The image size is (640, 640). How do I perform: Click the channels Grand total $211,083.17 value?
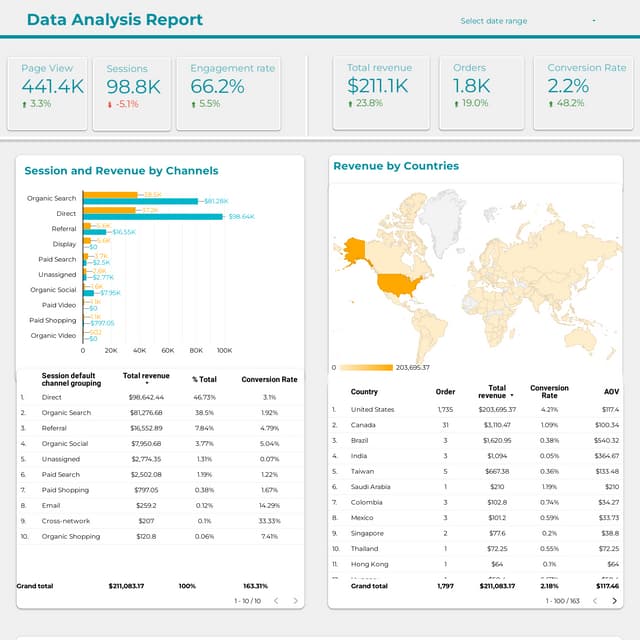(126, 586)
